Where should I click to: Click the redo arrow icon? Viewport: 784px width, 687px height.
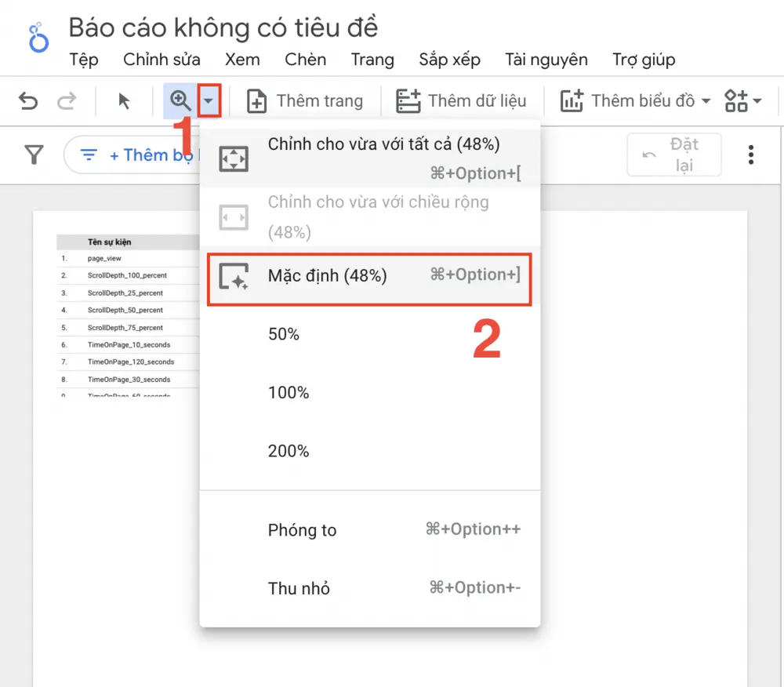(x=66, y=101)
